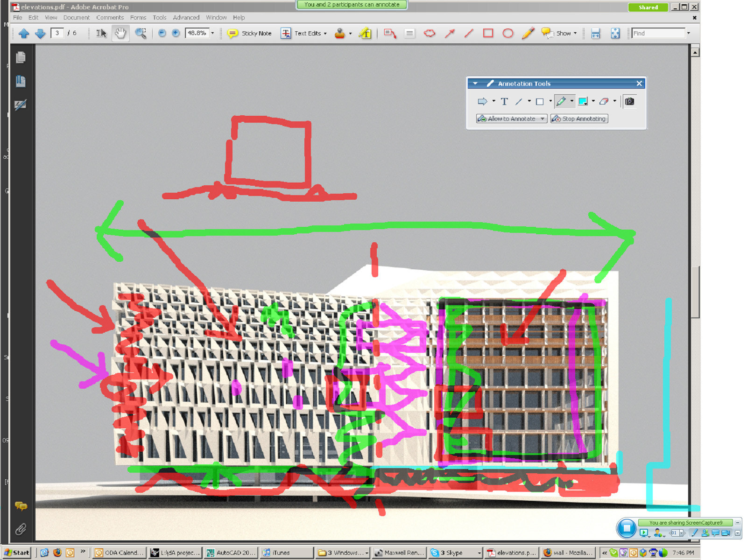Image resolution: width=747 pixels, height=560 pixels.
Task: Click the page number input field
Action: [57, 33]
